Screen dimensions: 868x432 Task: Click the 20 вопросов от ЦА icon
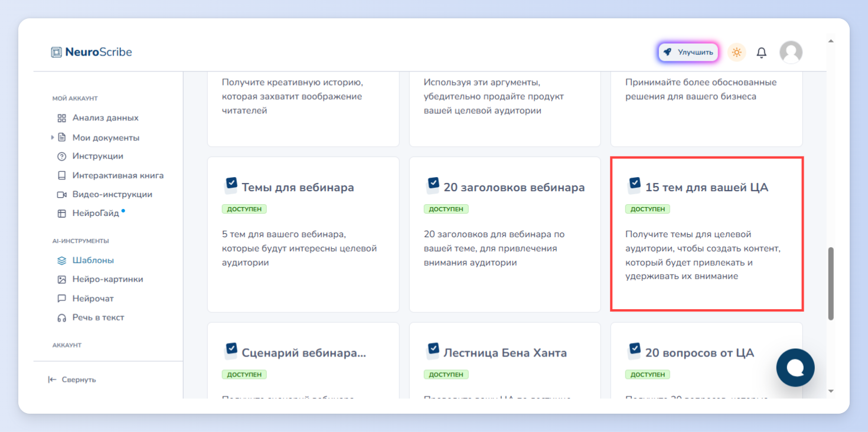click(x=634, y=351)
